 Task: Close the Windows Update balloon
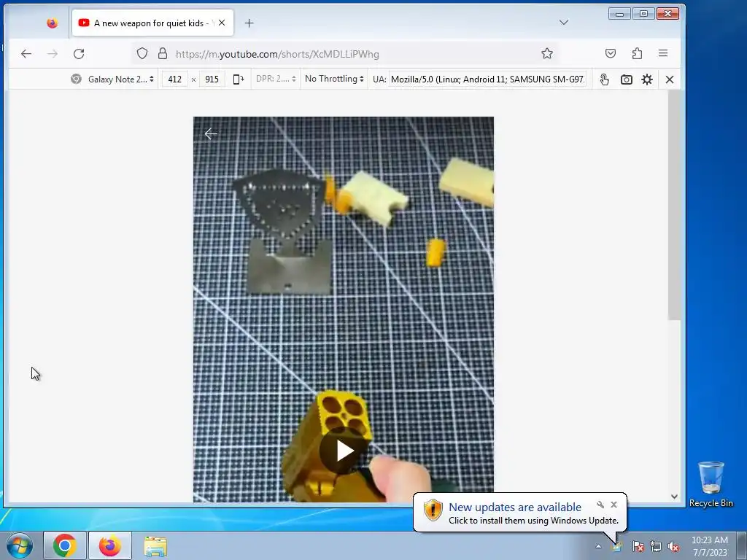coord(614,505)
